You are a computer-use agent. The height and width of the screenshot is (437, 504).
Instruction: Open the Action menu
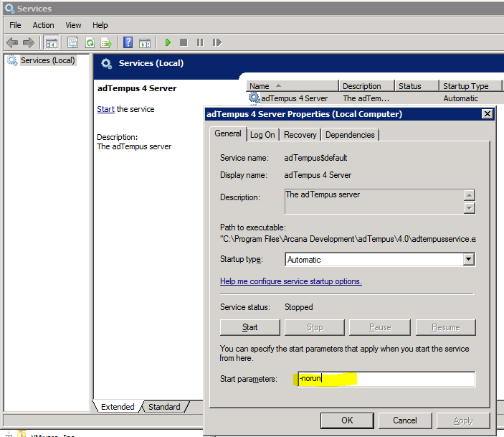(x=43, y=25)
